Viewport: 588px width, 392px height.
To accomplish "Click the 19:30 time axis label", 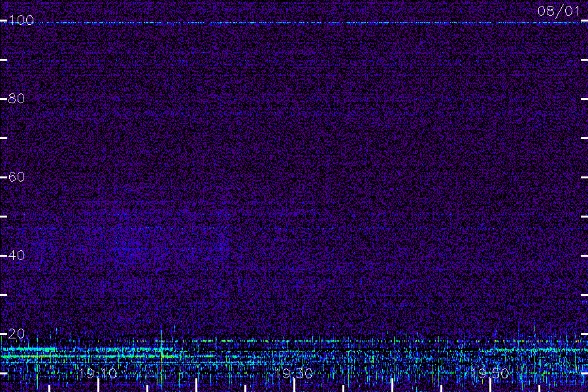I will click(x=294, y=374).
